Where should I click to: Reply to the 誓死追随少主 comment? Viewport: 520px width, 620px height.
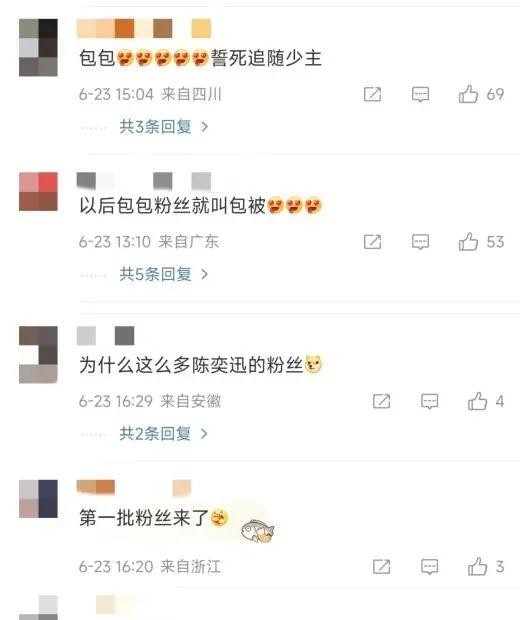pos(420,95)
